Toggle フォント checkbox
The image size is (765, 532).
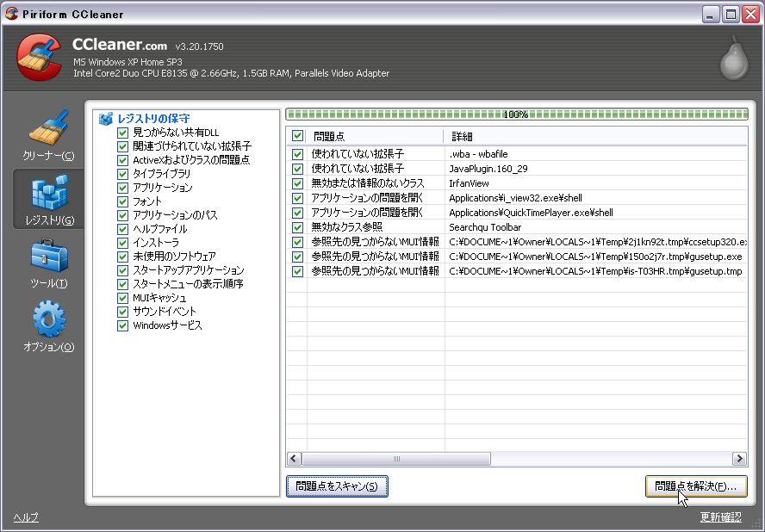click(122, 201)
